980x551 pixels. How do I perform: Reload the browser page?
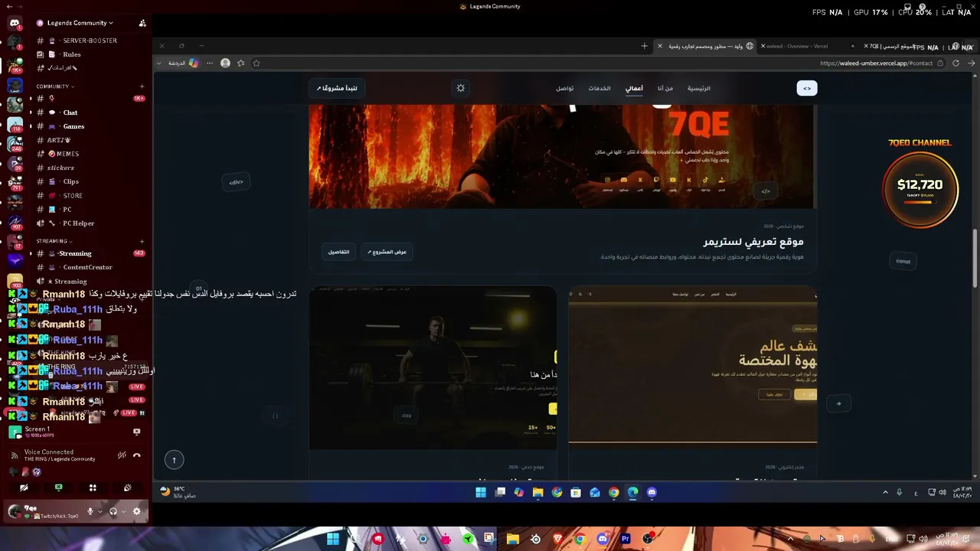(x=955, y=64)
